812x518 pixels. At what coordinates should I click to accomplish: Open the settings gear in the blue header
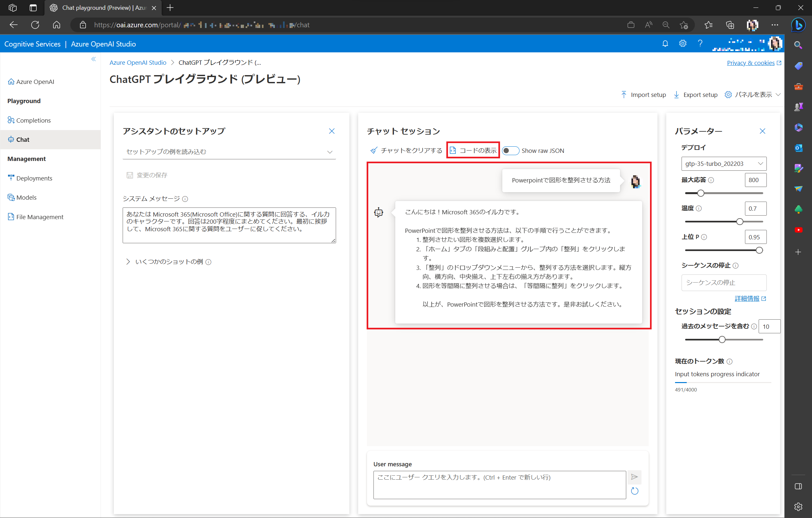(x=683, y=44)
